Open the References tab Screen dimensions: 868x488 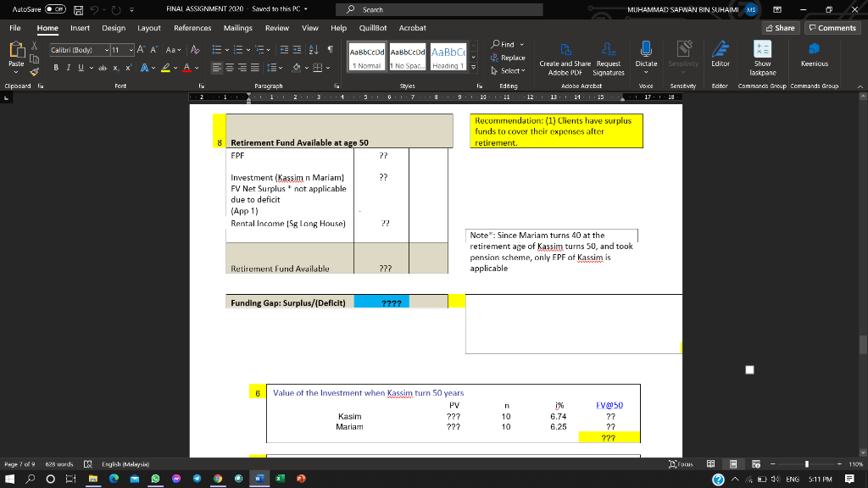pyautogui.click(x=192, y=28)
